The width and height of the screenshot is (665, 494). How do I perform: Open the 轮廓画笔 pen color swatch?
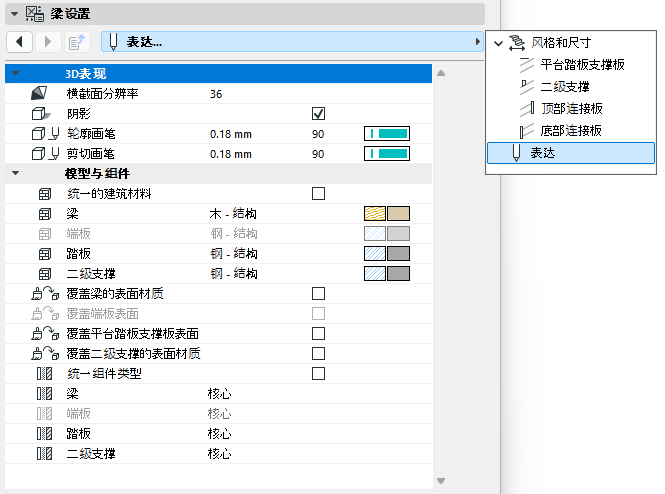click(387, 134)
